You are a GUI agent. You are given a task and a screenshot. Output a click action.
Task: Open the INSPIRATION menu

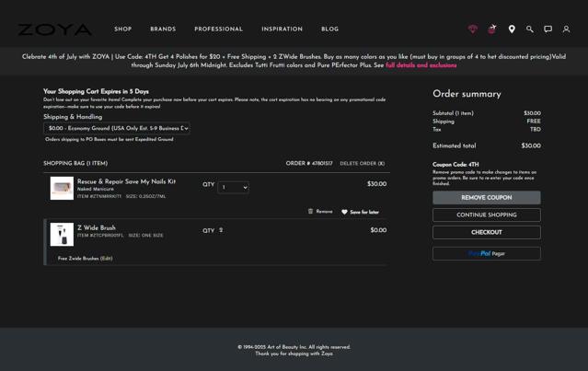pyautogui.click(x=282, y=29)
